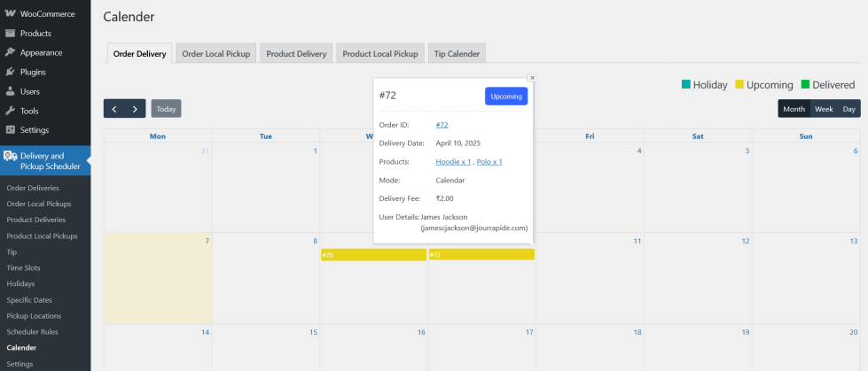Select the Month view button

click(794, 109)
